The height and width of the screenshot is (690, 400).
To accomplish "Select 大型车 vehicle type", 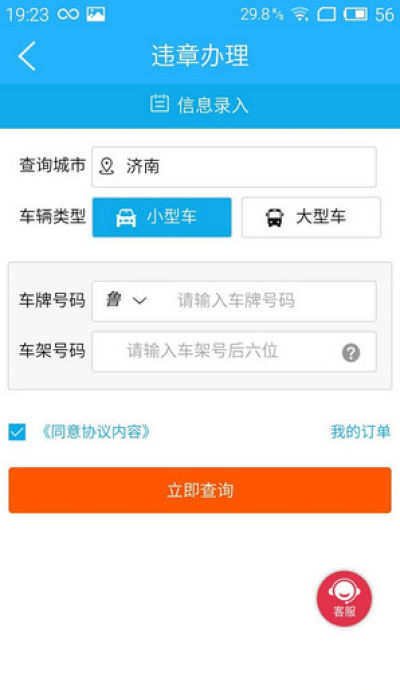I will (311, 217).
